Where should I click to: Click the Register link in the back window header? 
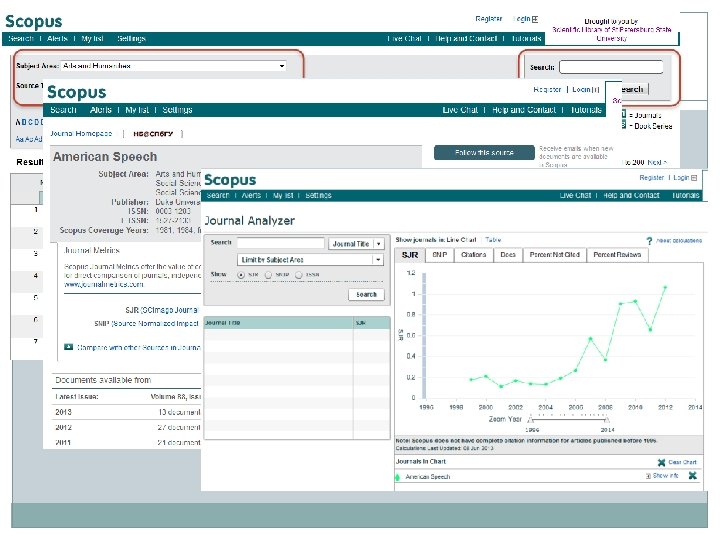[x=489, y=19]
